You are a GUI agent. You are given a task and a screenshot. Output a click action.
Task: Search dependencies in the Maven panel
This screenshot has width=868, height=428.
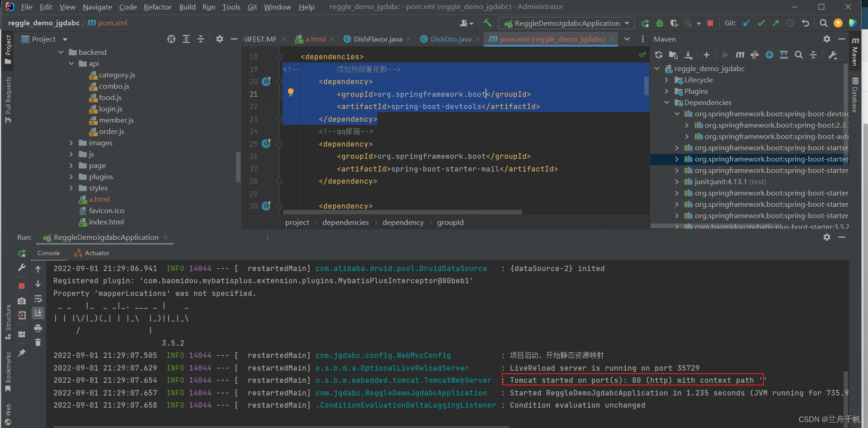[x=799, y=55]
